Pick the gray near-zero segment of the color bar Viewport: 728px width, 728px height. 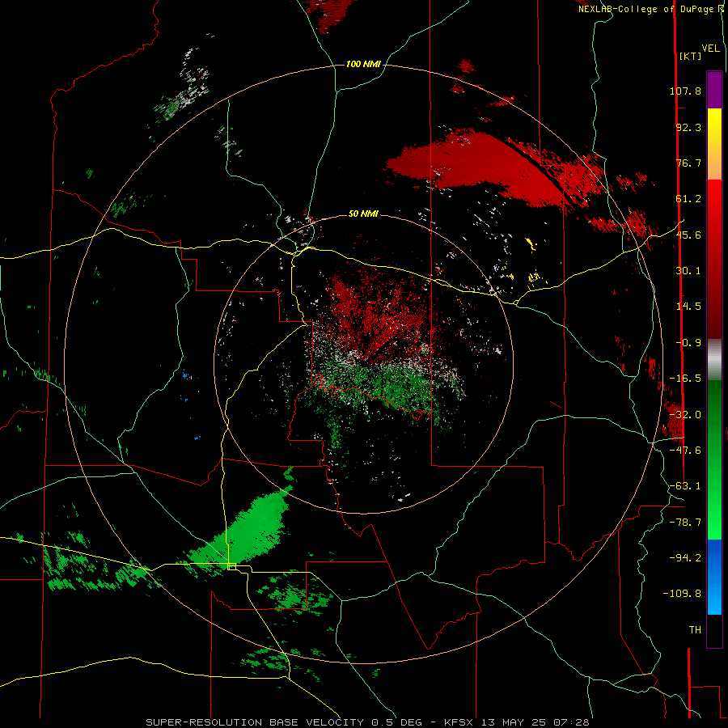pos(714,360)
